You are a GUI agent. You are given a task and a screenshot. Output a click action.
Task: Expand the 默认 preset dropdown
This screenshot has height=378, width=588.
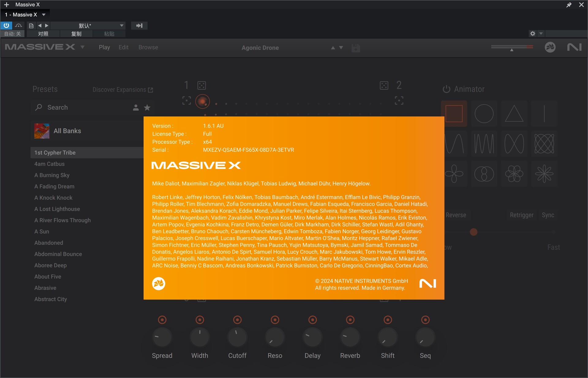pyautogui.click(x=122, y=25)
